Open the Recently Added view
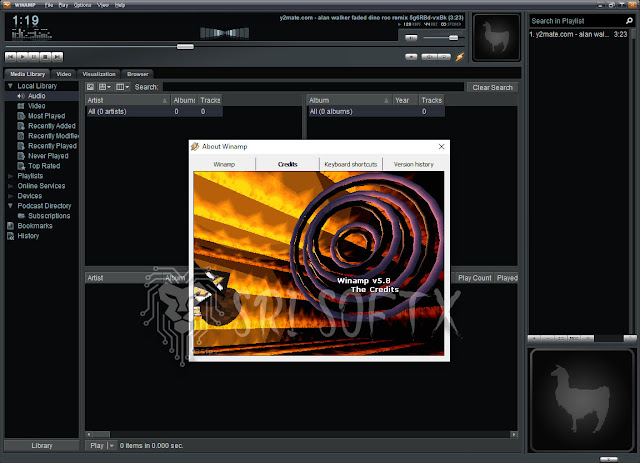This screenshot has width=640, height=463. (x=51, y=126)
